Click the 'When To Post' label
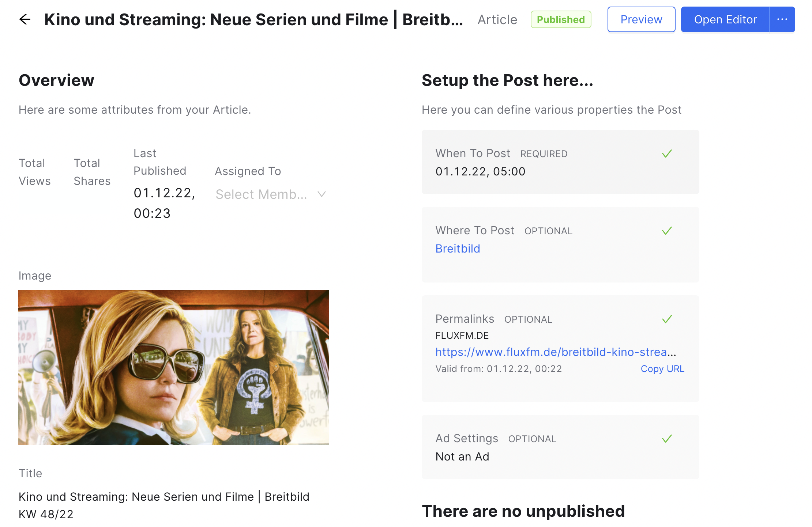 tap(473, 153)
